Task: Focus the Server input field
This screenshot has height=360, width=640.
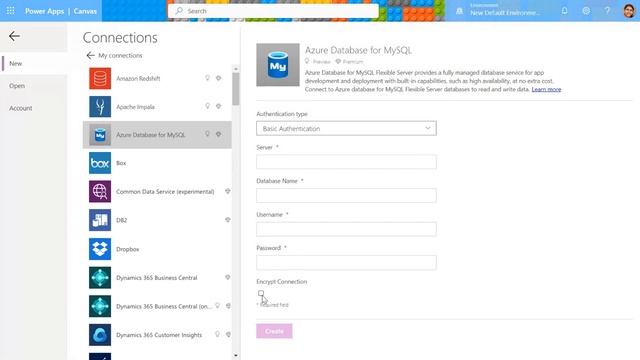Action: (x=346, y=162)
